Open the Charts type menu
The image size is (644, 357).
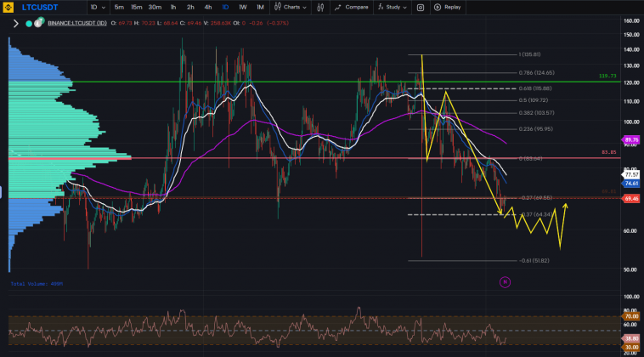[291, 7]
